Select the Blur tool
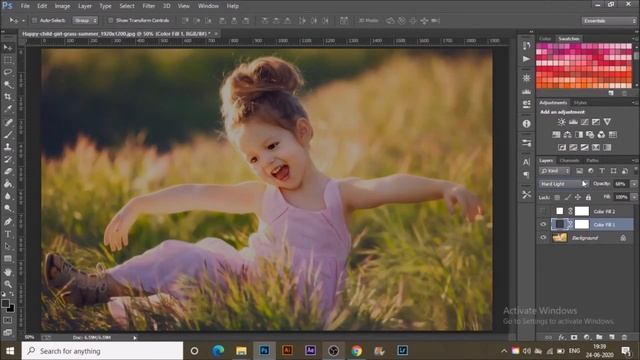Viewport: 640px width, 360px height. [x=8, y=196]
